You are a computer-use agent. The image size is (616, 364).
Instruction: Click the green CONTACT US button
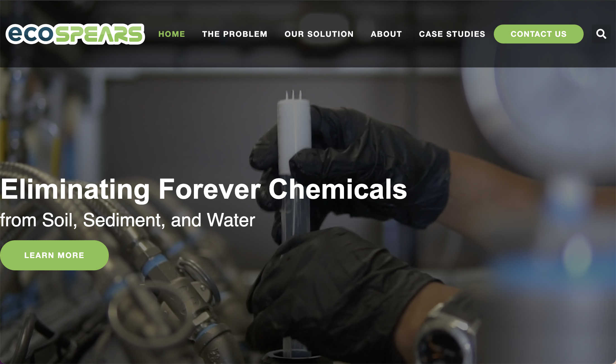[x=539, y=34]
